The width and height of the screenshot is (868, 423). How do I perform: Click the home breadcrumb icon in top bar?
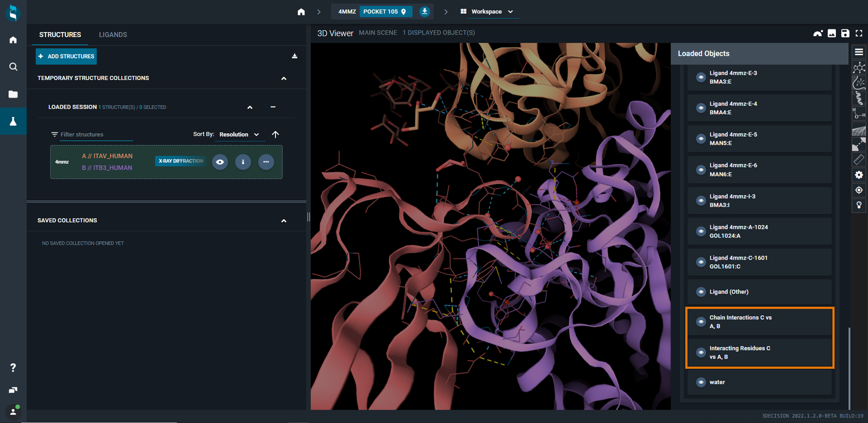point(301,12)
